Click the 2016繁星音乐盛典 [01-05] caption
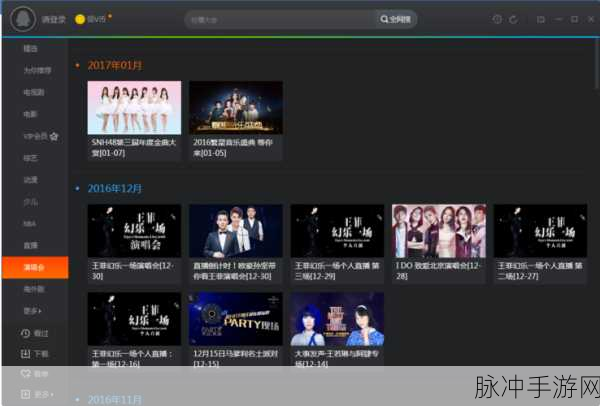 pos(233,148)
